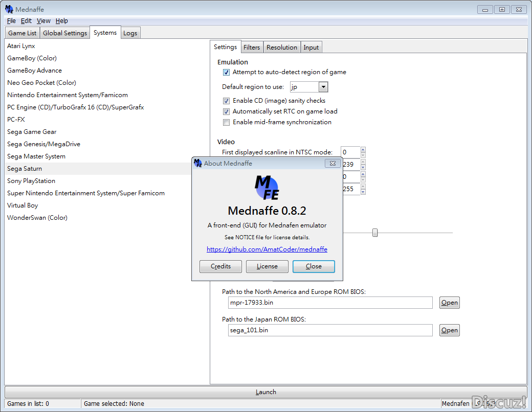Select the Systems tab
Screen dimensions: 532x412
coord(105,33)
